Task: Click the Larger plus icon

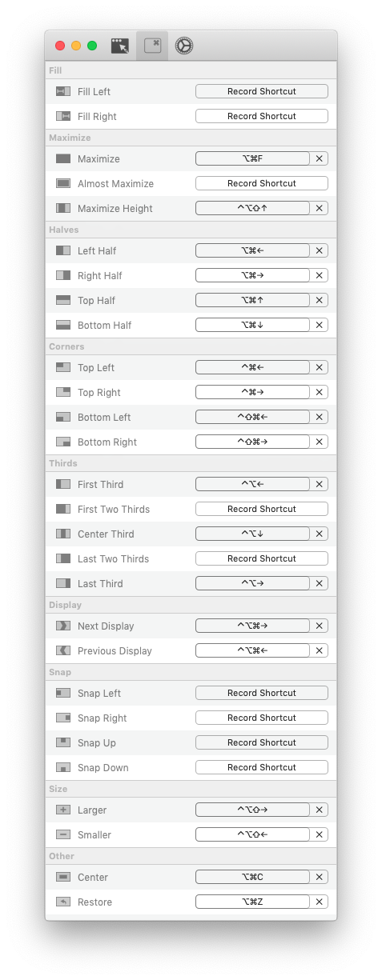Action: [63, 810]
